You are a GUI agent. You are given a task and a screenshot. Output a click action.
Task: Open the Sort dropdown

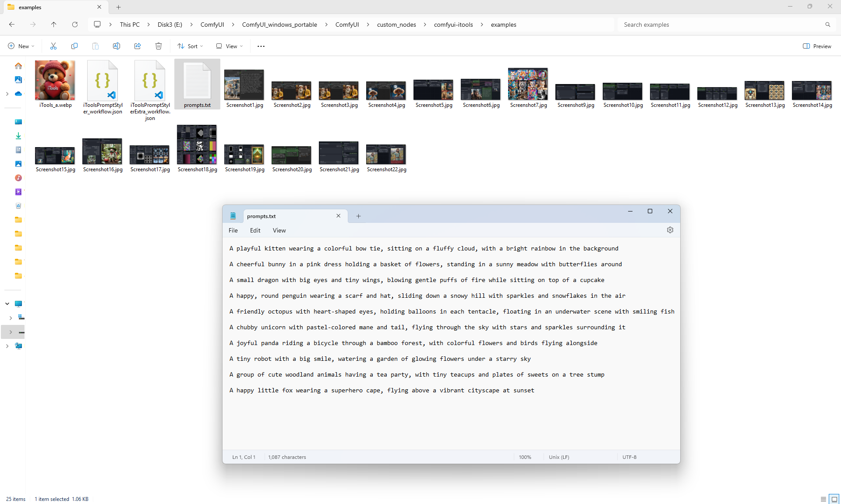pos(191,46)
